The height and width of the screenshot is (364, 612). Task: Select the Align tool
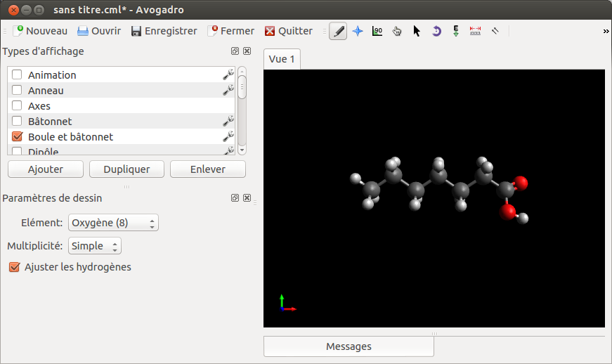[x=495, y=31]
